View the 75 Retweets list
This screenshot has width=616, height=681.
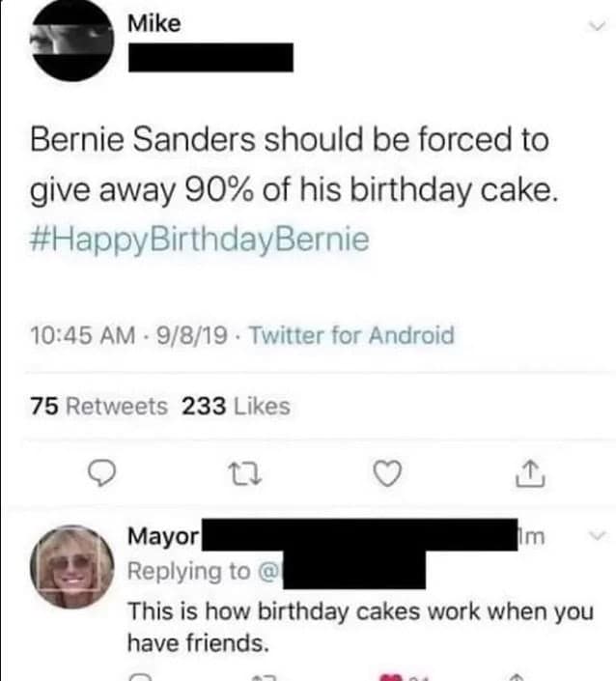98,407
